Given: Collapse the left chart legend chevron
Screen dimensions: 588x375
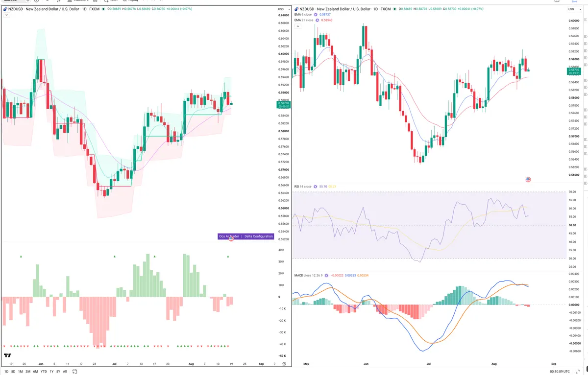Looking at the screenshot, I should [6, 15].
